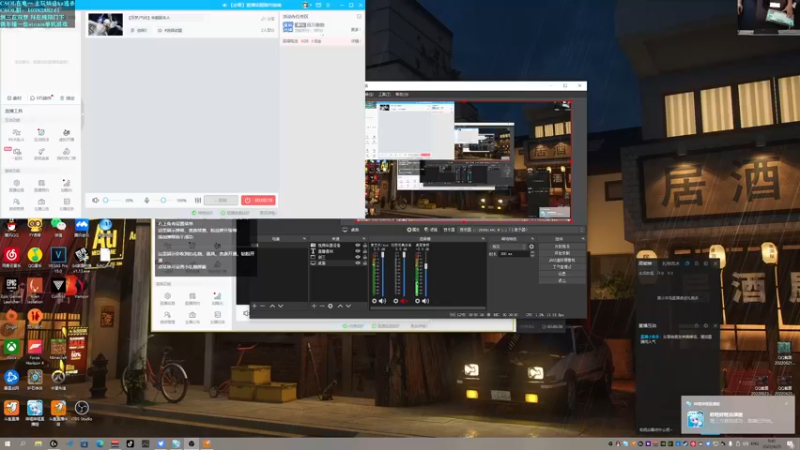Open source properties gear in OBS sources toolbar
800x450 pixels.
tap(330, 306)
